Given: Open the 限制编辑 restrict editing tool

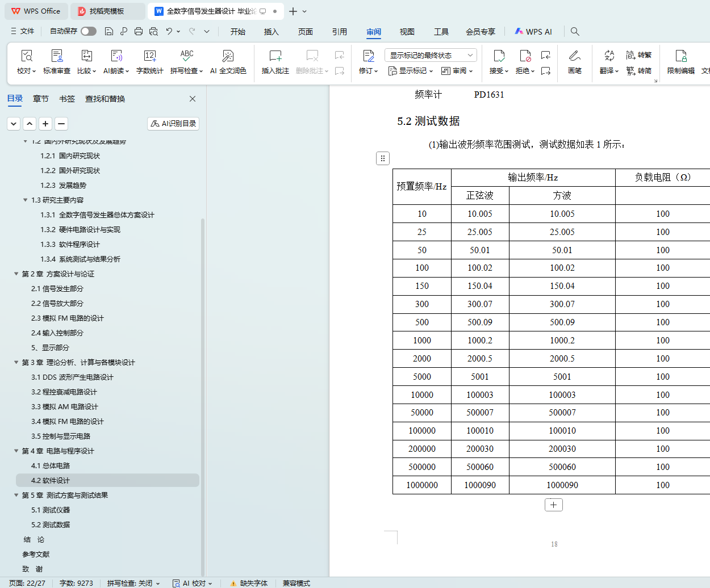Looking at the screenshot, I should (x=680, y=56).
